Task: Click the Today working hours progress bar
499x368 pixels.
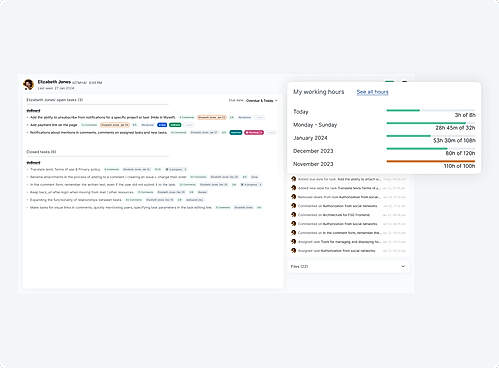Action: coord(431,110)
